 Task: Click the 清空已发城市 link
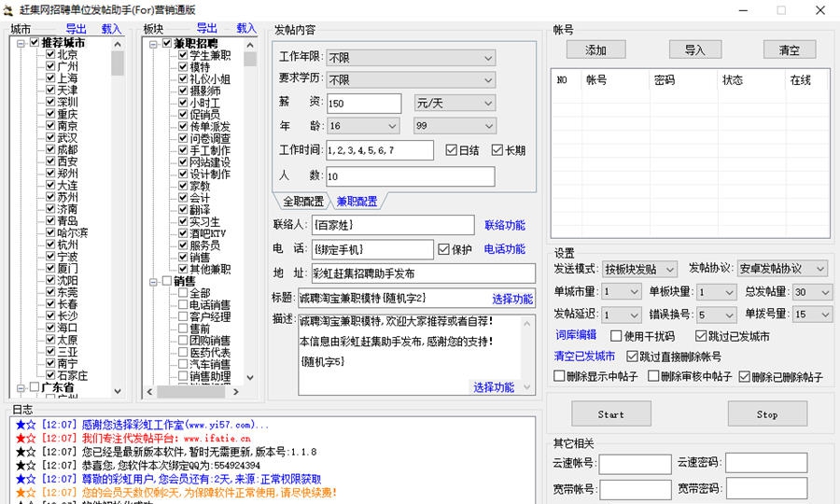pyautogui.click(x=584, y=356)
